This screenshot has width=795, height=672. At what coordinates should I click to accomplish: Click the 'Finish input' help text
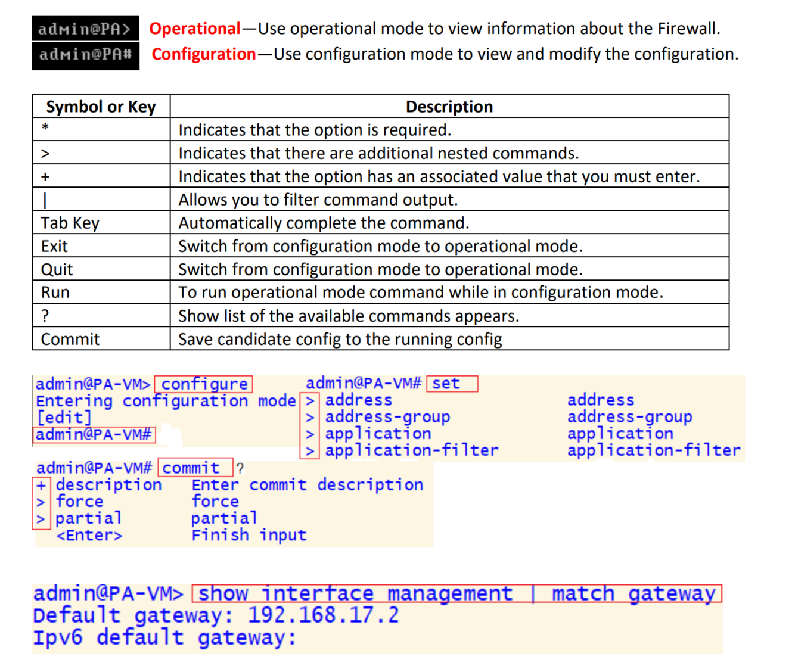click(x=249, y=535)
